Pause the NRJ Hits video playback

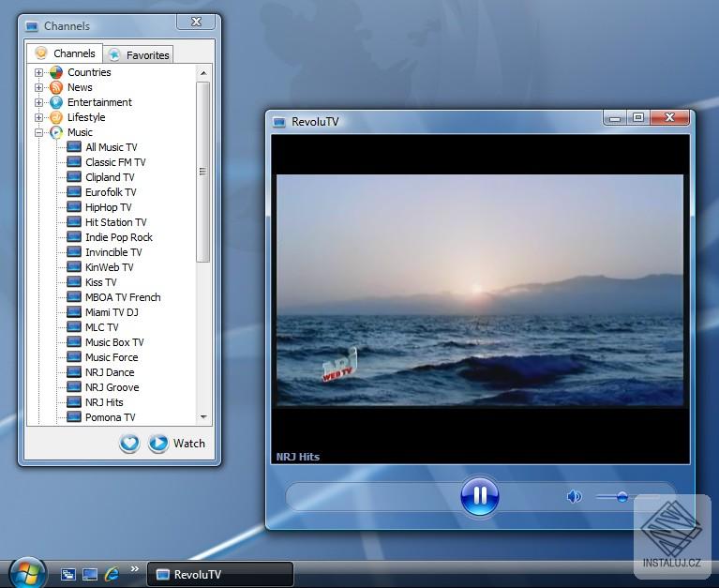[x=479, y=496]
